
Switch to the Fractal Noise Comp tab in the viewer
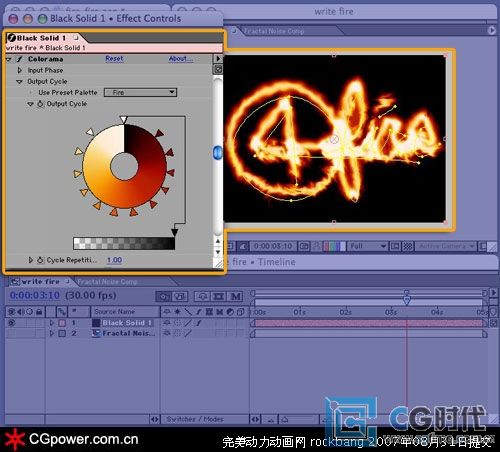[274, 31]
